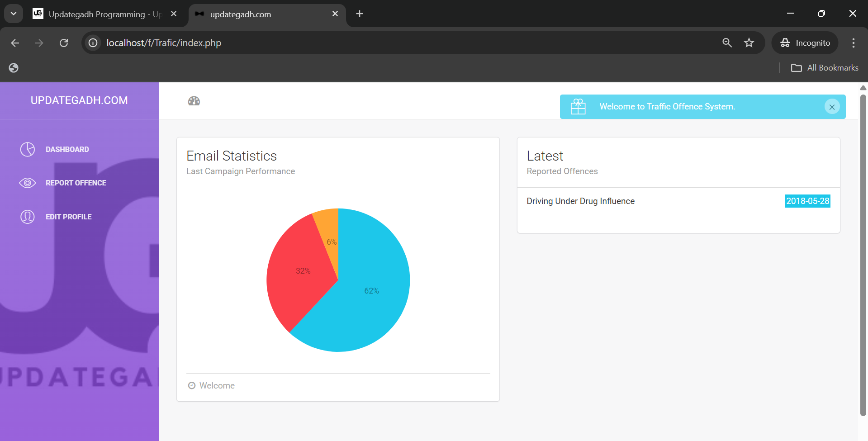This screenshot has width=868, height=441.
Task: Click the gift icon in welcome notification
Action: click(578, 107)
